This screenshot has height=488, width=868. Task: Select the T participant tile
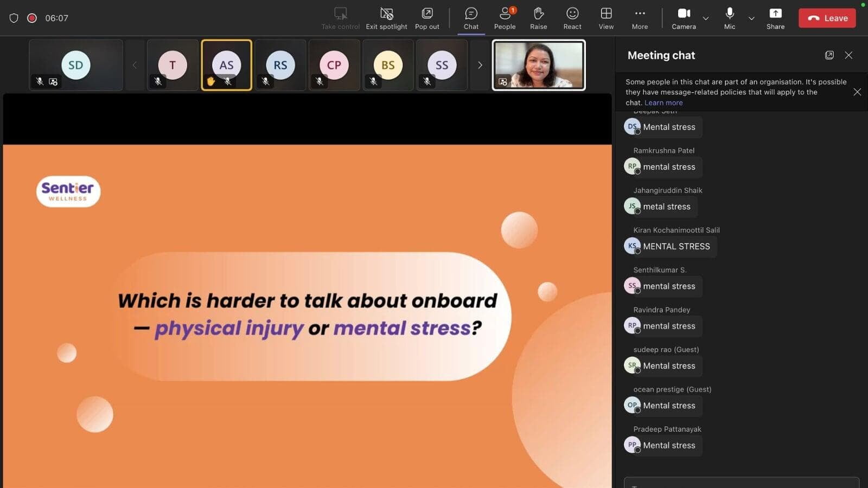[x=173, y=65]
